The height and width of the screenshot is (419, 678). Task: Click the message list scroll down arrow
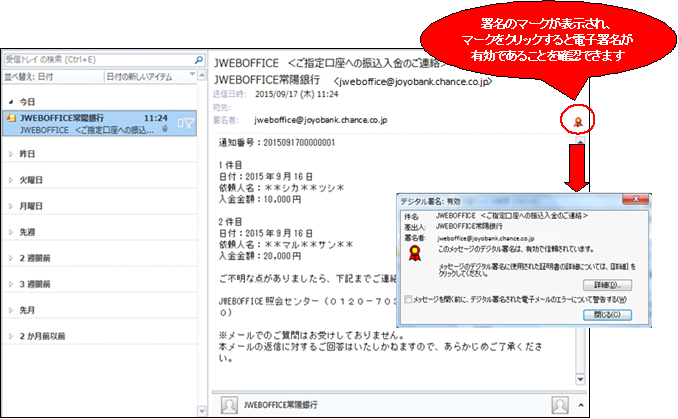point(202,410)
